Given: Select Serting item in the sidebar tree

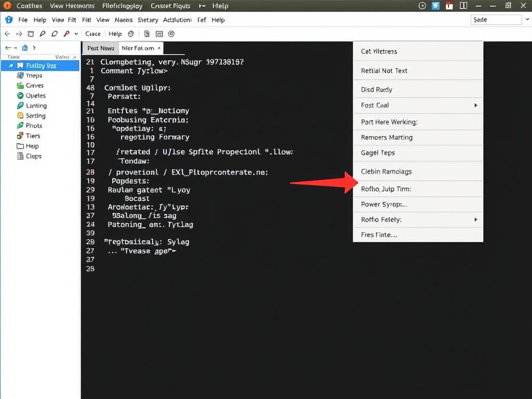Looking at the screenshot, I should pyautogui.click(x=36, y=116).
